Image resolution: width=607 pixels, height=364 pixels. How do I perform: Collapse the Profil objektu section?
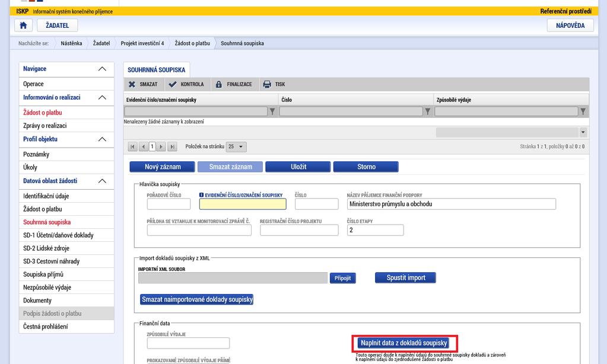click(102, 139)
